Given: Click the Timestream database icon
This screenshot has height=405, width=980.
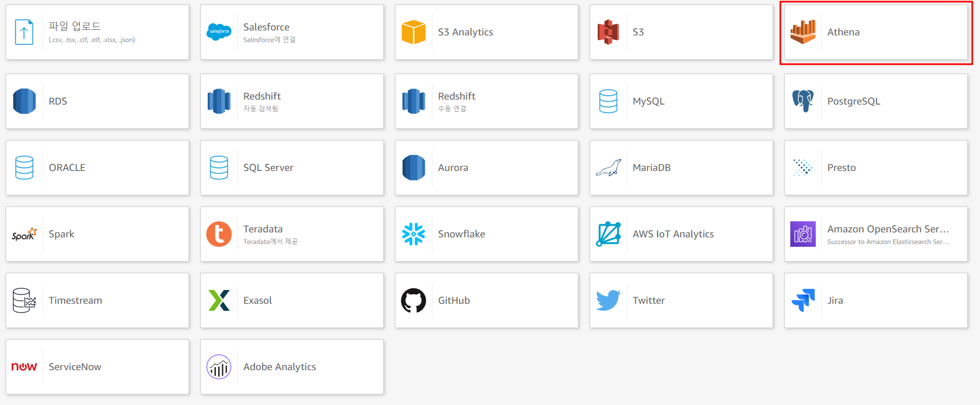Looking at the screenshot, I should [24, 300].
